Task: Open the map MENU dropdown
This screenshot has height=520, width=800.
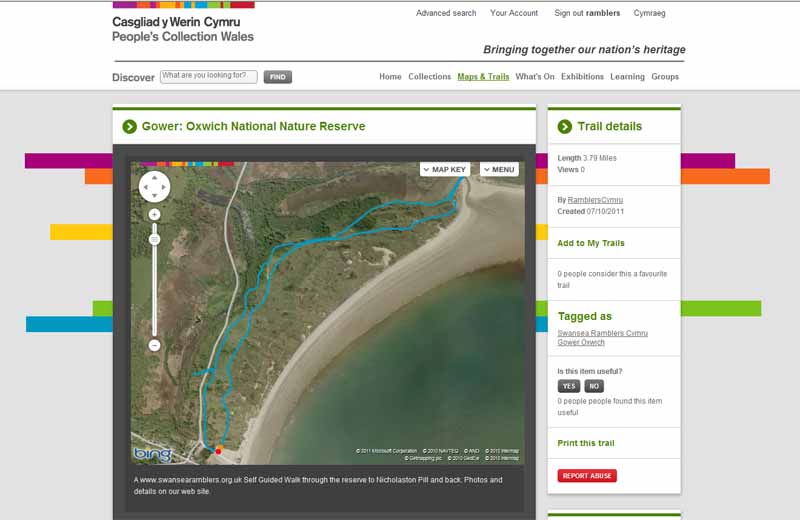Action: pos(499,169)
